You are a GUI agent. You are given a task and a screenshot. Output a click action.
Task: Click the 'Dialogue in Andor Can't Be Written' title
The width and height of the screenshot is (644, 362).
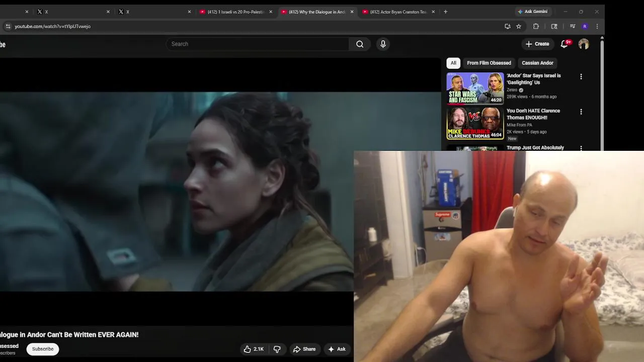tap(69, 335)
